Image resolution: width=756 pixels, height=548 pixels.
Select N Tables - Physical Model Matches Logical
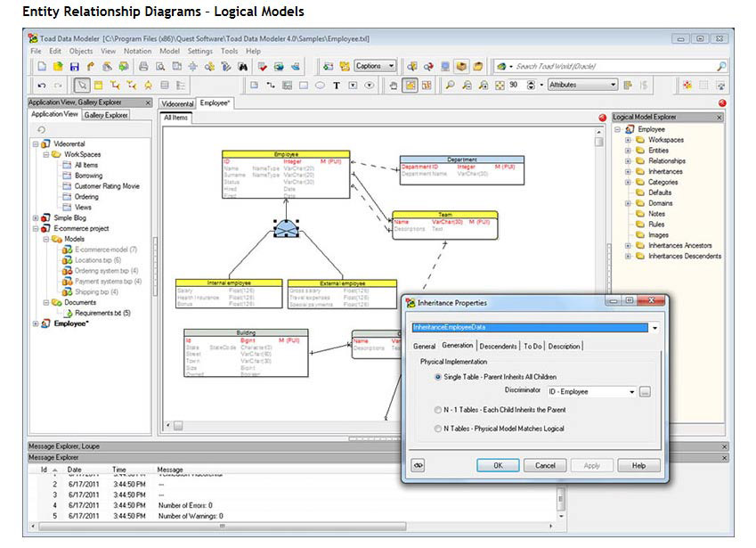pyautogui.click(x=499, y=429)
